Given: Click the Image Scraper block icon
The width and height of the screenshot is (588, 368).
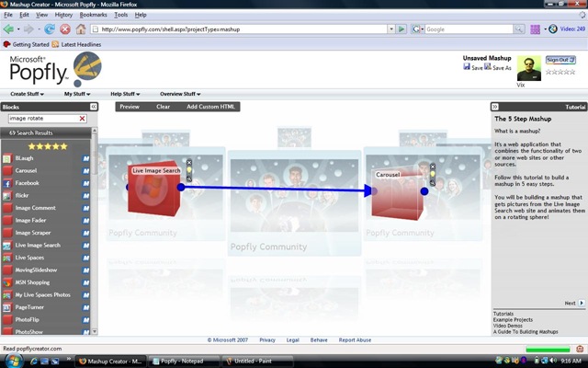Looking at the screenshot, I should click(6, 233).
